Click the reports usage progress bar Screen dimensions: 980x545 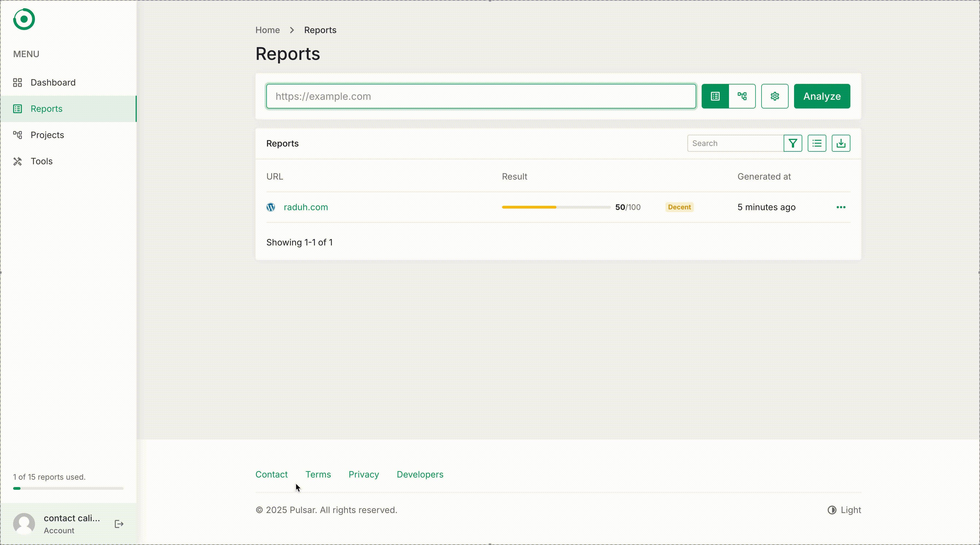point(68,488)
